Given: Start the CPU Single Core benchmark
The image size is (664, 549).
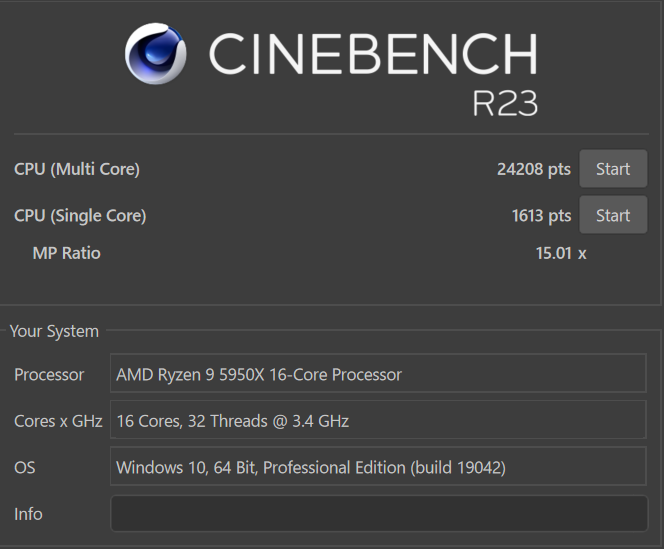Looking at the screenshot, I should [x=613, y=215].
